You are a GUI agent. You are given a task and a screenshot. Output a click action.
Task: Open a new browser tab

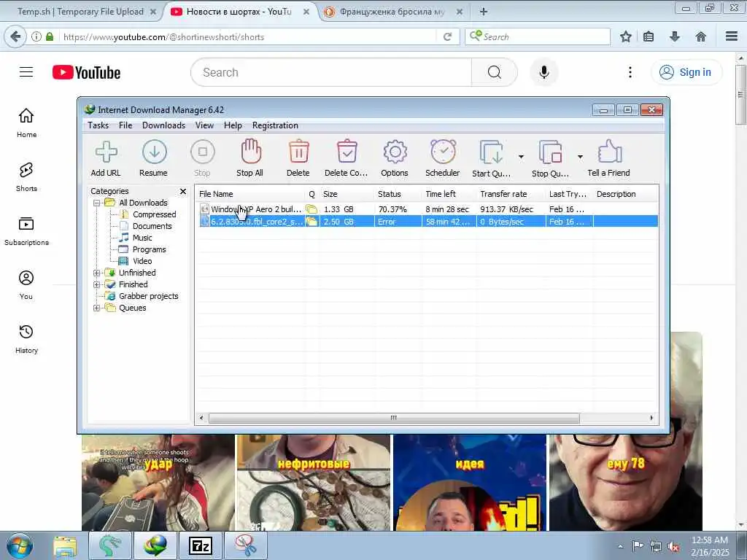pos(484,12)
